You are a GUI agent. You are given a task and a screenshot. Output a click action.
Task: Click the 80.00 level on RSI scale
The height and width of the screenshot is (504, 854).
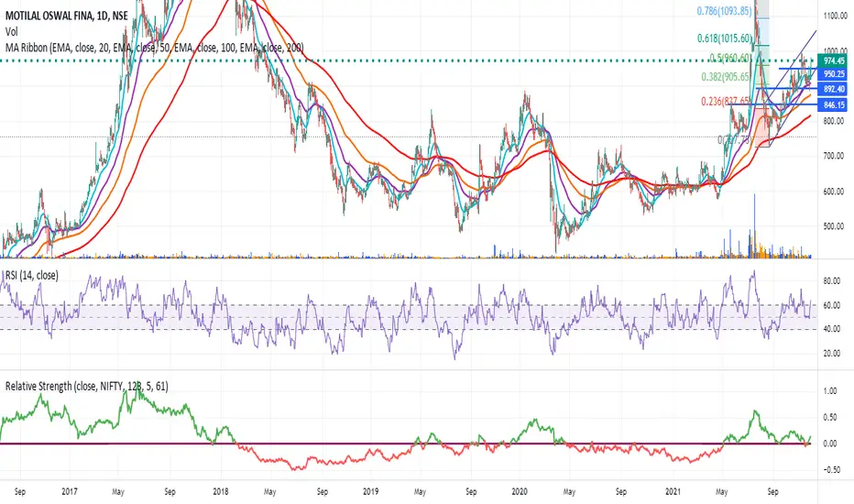point(832,281)
